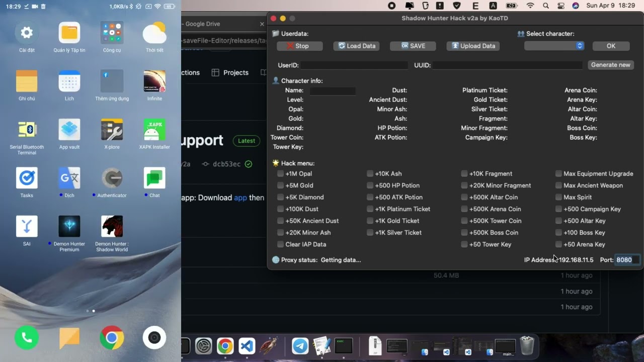Open System Preferences from the dock
Screen dimensions: 644x362
coord(203,346)
